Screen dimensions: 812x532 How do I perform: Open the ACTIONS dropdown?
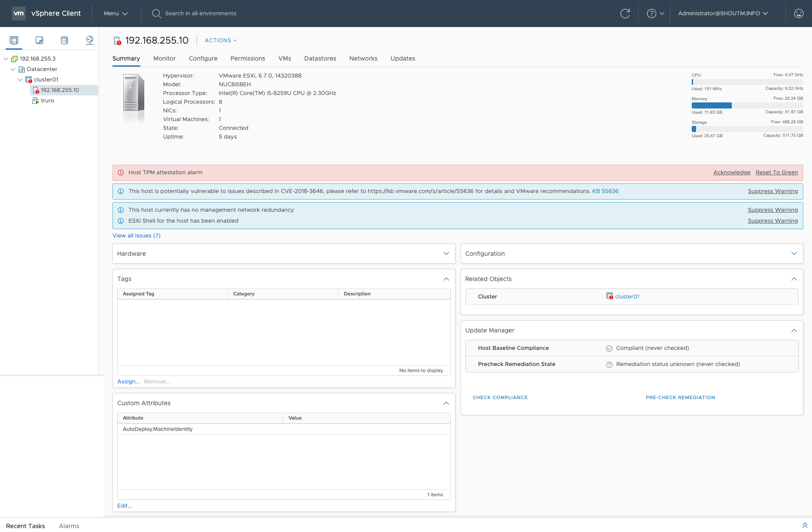pos(221,41)
